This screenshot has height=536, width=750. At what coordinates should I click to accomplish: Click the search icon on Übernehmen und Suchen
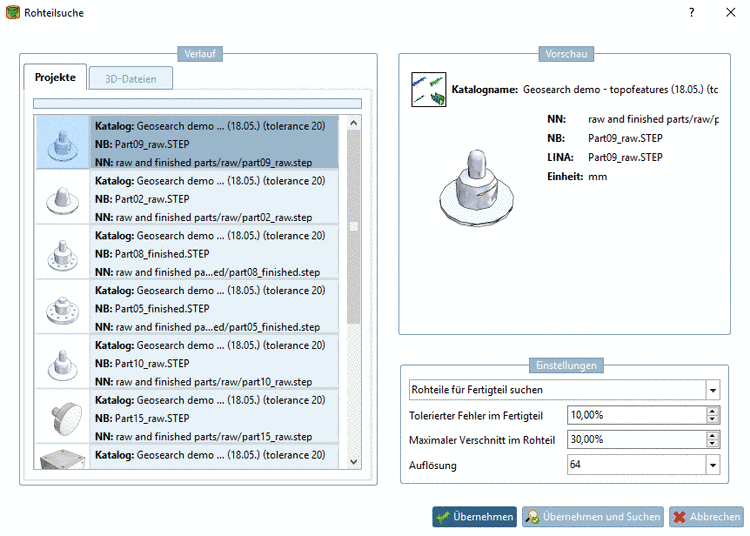532,517
